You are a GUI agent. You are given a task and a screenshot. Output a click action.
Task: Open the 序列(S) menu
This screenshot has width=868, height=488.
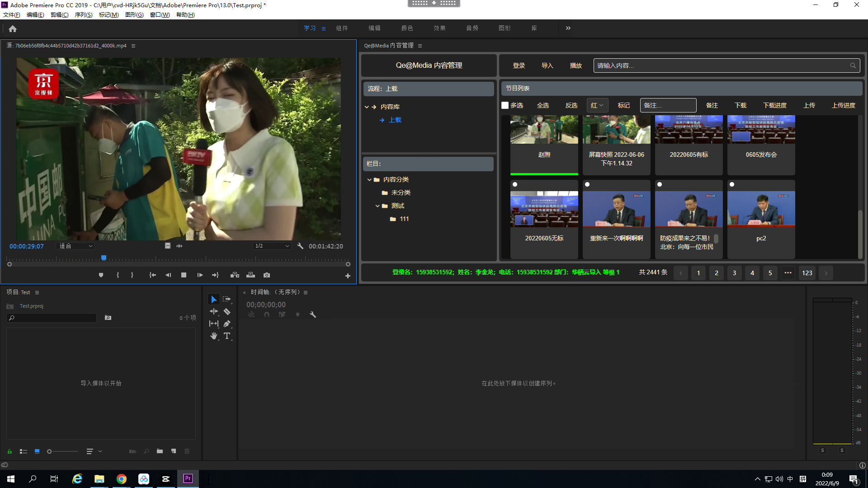tap(84, 15)
